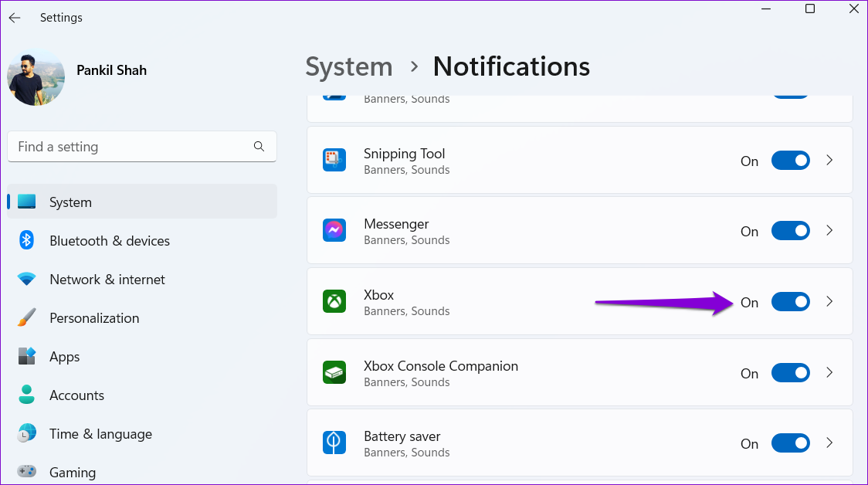
Task: Open Xbox Console Companion details chevron
Action: (829, 372)
